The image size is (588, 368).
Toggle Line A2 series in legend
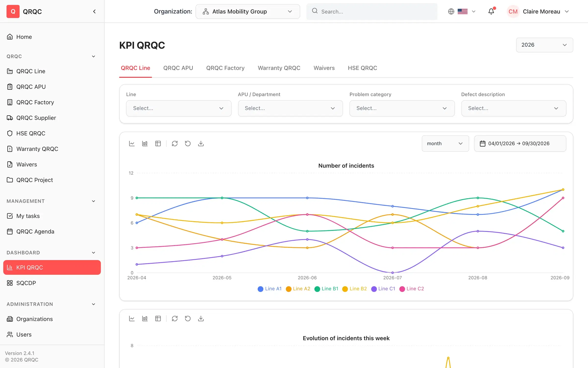click(x=298, y=289)
